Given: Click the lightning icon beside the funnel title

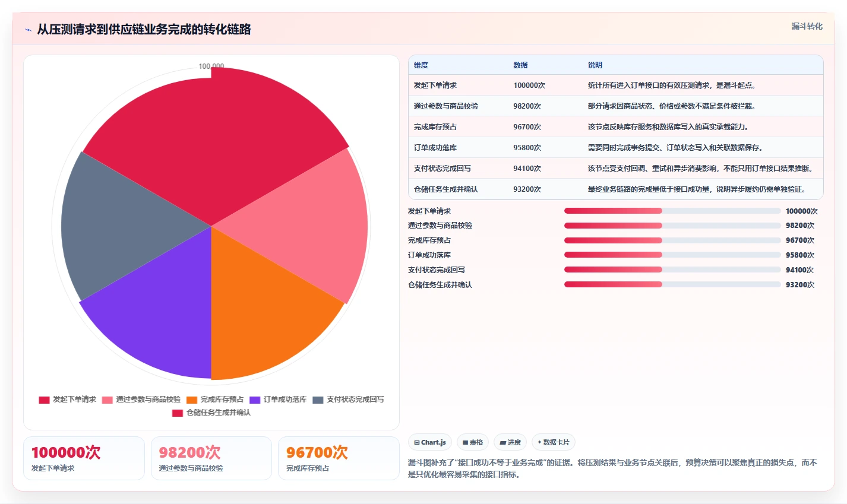Looking at the screenshot, I should tap(28, 30).
